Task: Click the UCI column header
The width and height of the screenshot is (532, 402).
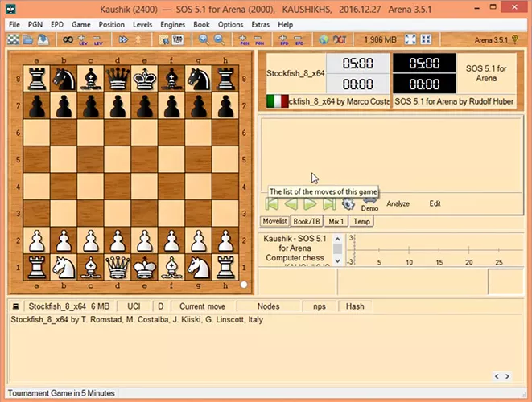Action: coord(134,306)
